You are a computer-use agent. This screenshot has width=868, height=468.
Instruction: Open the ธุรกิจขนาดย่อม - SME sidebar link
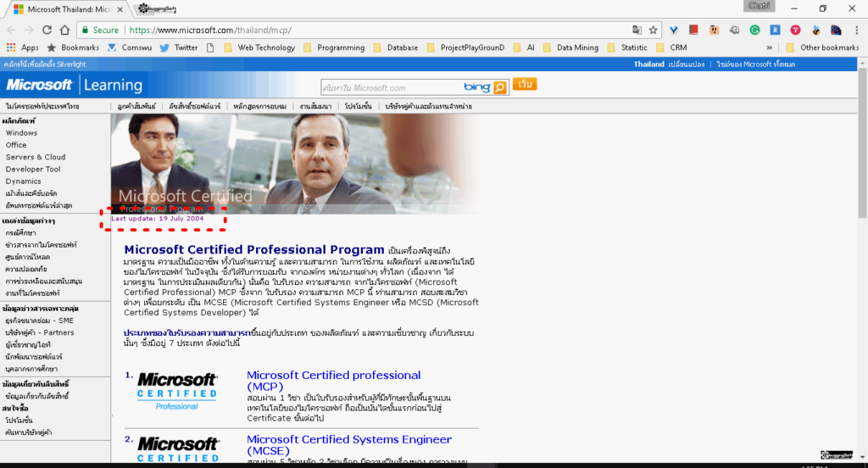coord(39,320)
